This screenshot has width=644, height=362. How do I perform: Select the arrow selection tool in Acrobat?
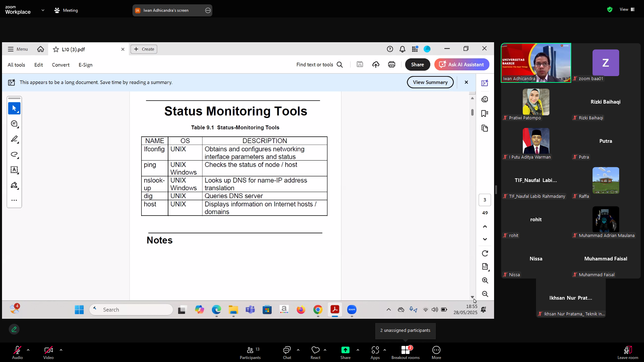[x=14, y=108]
